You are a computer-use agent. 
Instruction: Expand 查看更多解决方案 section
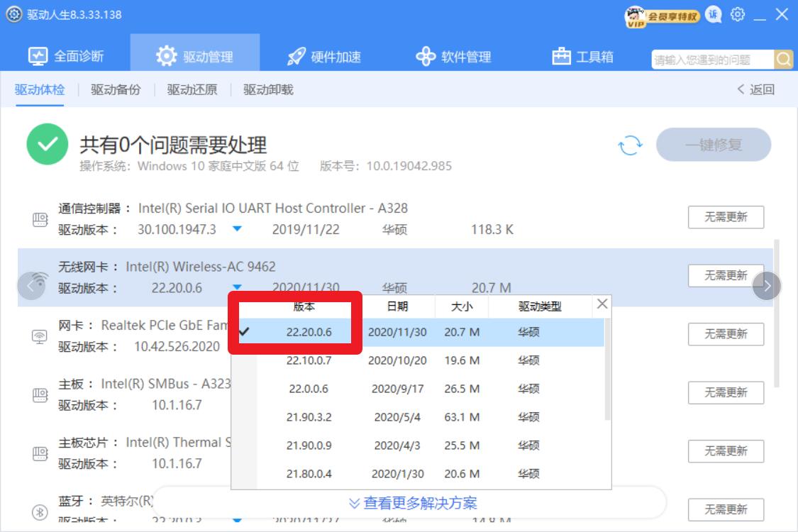[x=413, y=503]
